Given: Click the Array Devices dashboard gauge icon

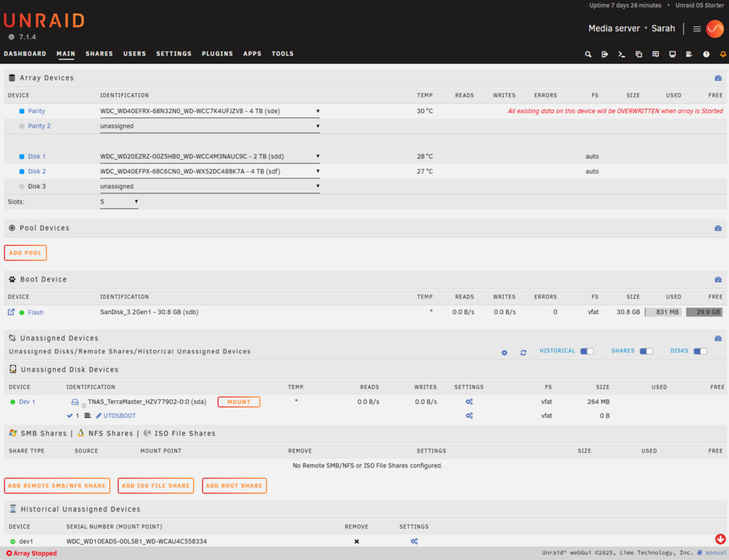Looking at the screenshot, I should click(718, 78).
